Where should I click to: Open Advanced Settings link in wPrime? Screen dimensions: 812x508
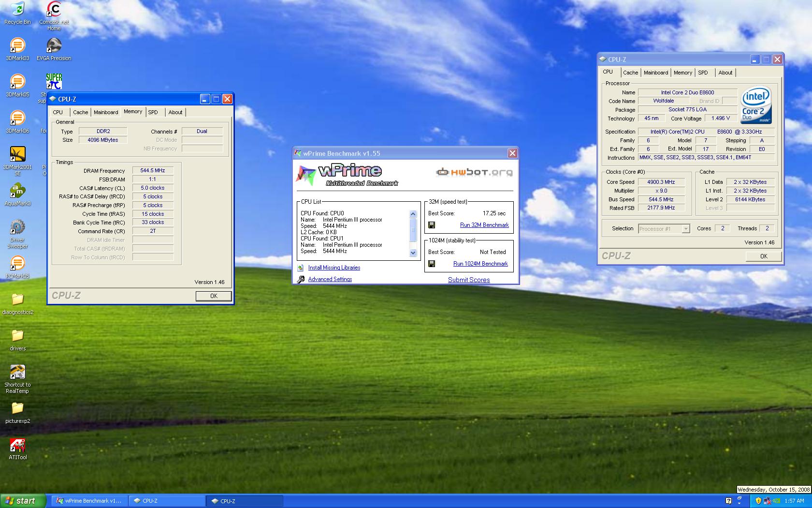(x=330, y=279)
